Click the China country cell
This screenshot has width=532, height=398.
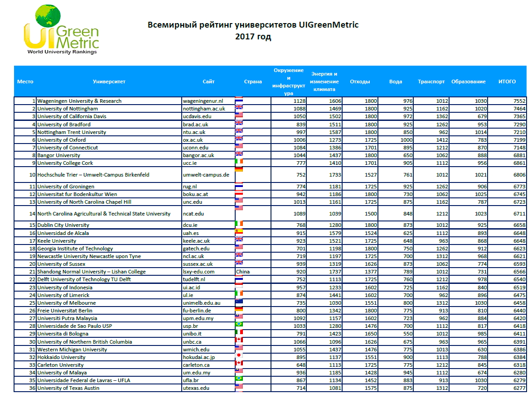[x=253, y=272]
